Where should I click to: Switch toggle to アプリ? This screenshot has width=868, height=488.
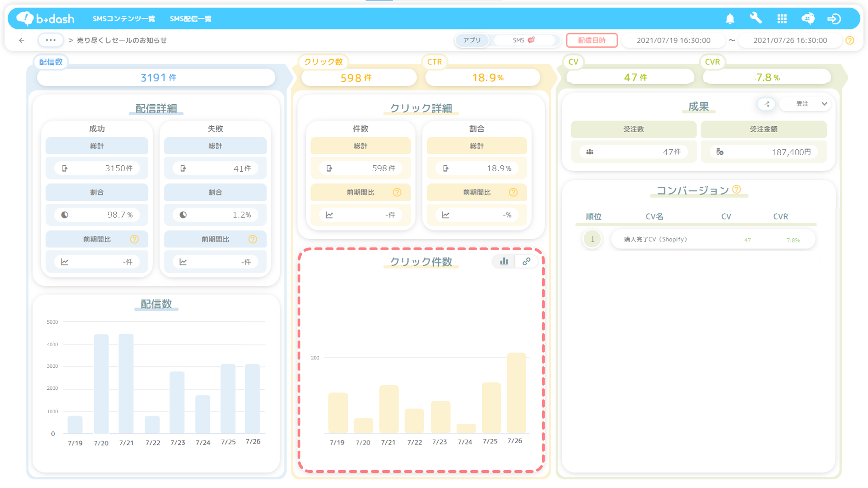472,40
